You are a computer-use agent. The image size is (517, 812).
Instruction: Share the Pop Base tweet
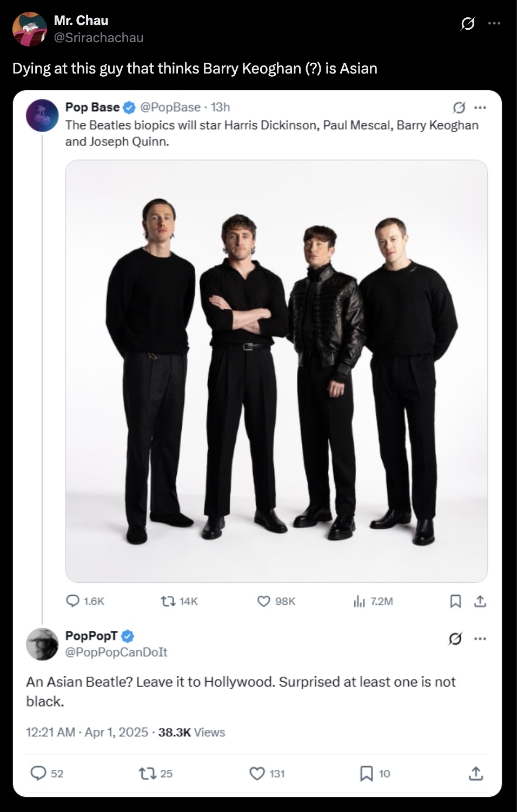[x=480, y=601]
